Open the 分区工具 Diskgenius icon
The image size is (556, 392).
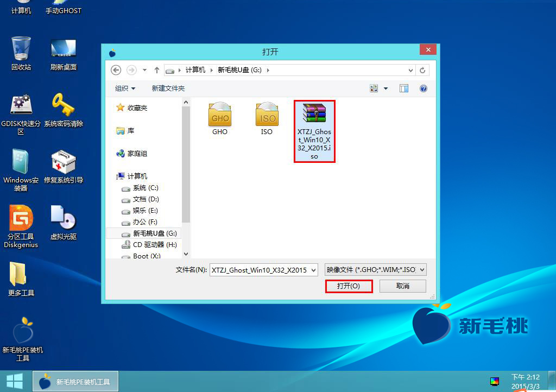tap(21, 226)
